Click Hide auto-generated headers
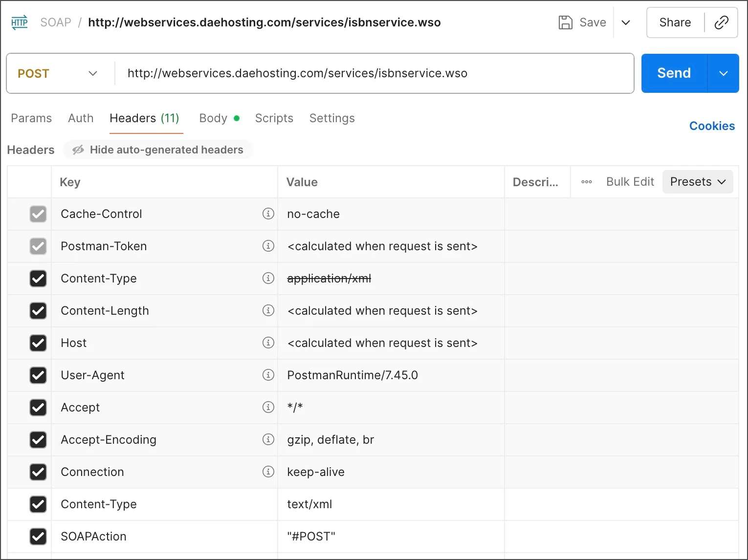 pyautogui.click(x=158, y=150)
